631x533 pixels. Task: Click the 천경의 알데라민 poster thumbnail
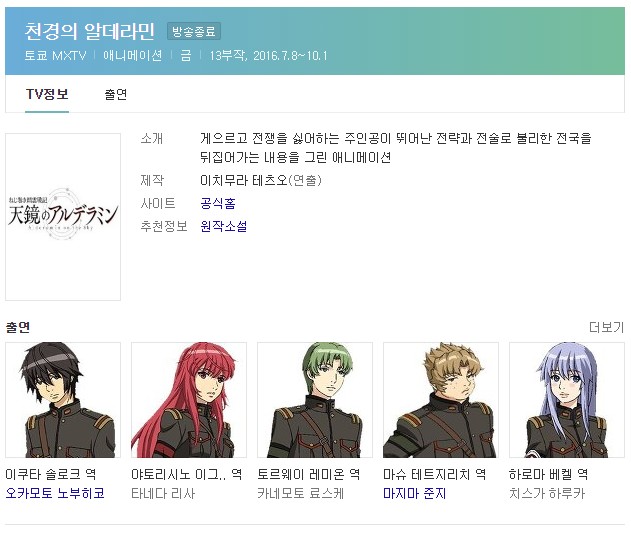click(x=63, y=217)
